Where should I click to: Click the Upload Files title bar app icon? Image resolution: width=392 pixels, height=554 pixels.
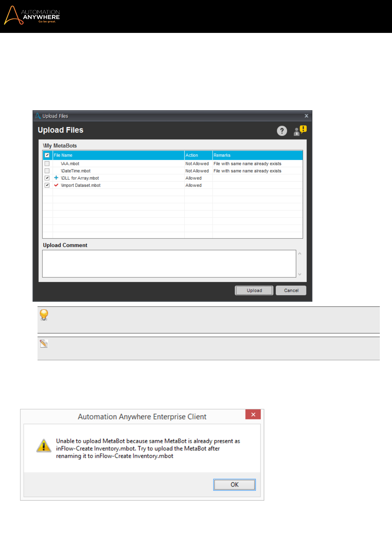click(38, 116)
